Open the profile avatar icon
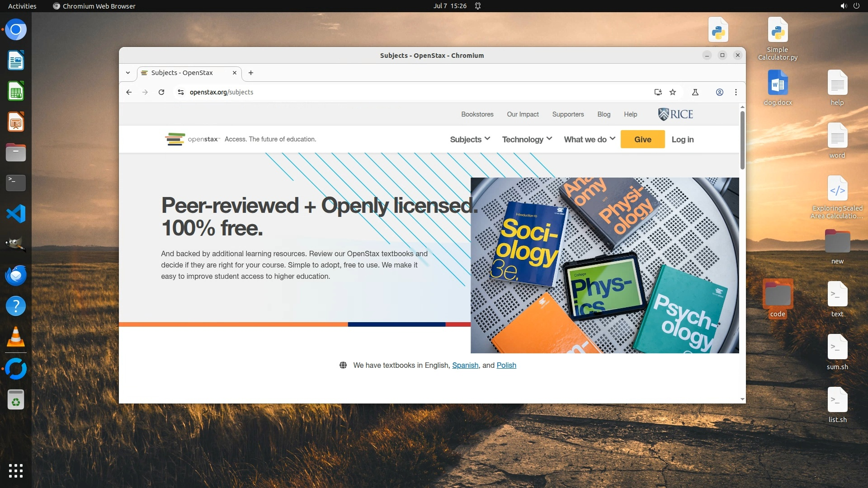This screenshot has height=488, width=868. 719,92
